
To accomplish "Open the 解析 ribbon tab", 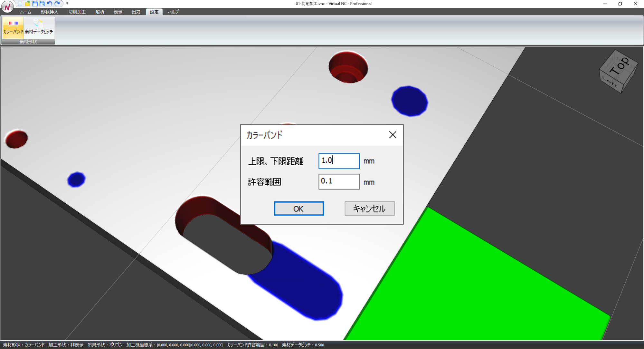I will tap(100, 12).
